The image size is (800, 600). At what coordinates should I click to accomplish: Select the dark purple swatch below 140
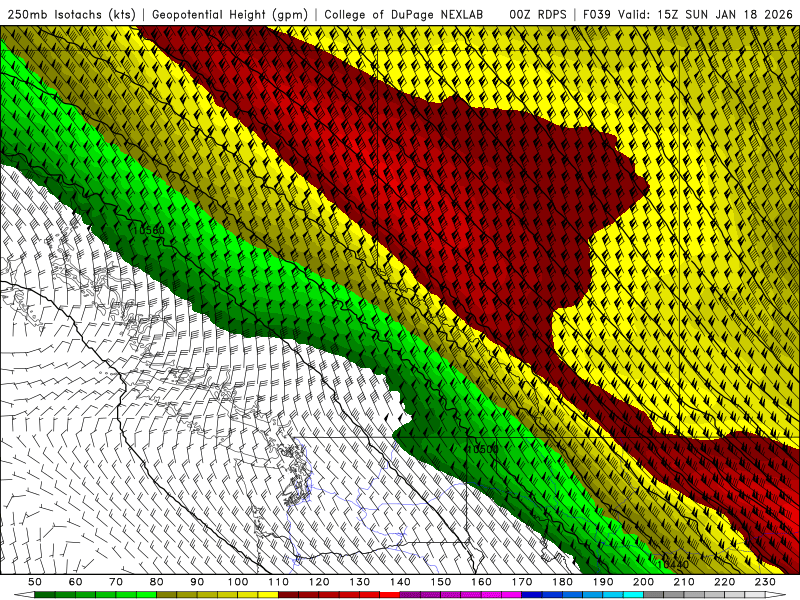(x=410, y=595)
